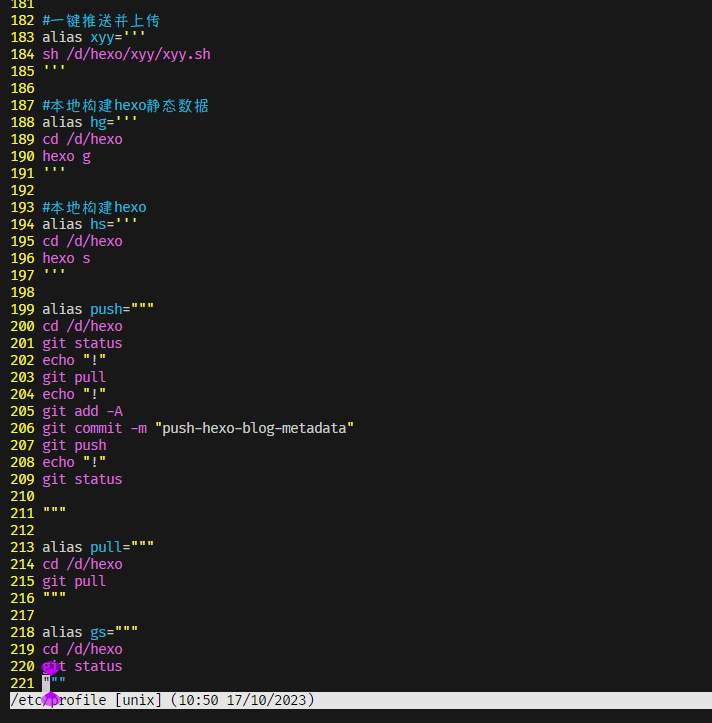Click 'cd /d/hexo' on line 214
This screenshot has height=723, width=712.
pyautogui.click(x=83, y=564)
